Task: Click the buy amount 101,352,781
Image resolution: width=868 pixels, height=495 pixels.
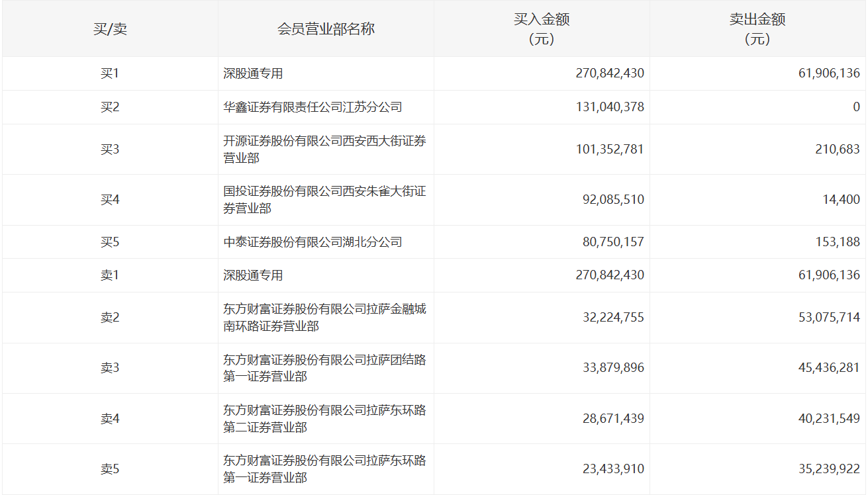Action: click(610, 150)
